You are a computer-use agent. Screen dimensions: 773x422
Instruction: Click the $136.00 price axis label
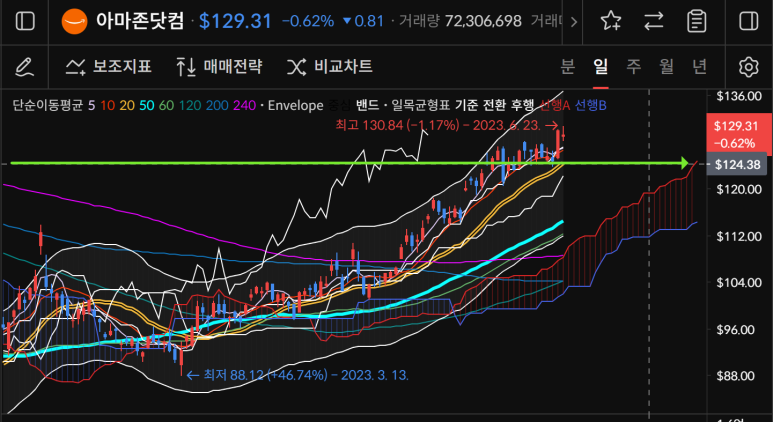(x=738, y=96)
